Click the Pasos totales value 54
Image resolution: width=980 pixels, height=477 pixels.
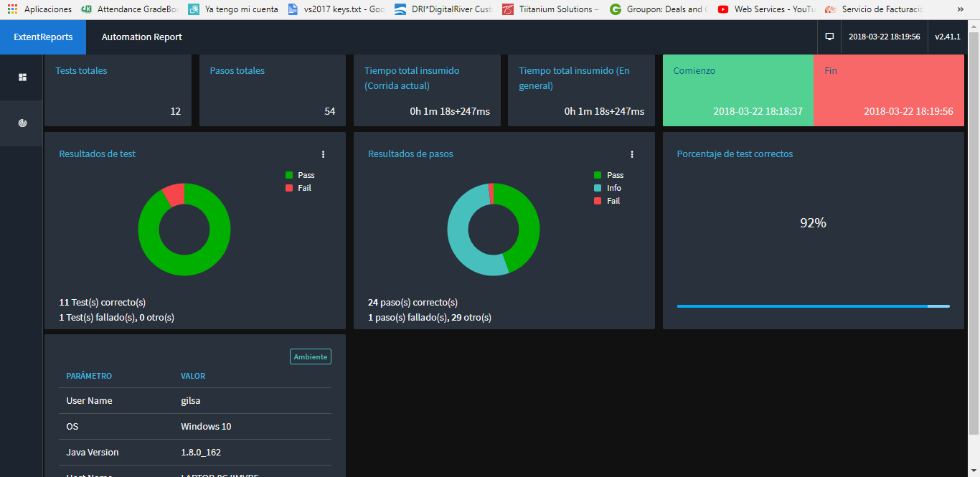point(330,111)
